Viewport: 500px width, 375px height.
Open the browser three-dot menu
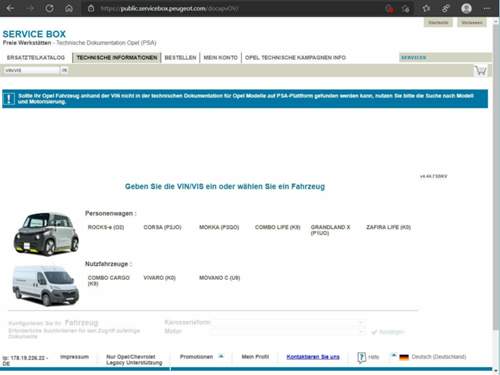coord(487,8)
